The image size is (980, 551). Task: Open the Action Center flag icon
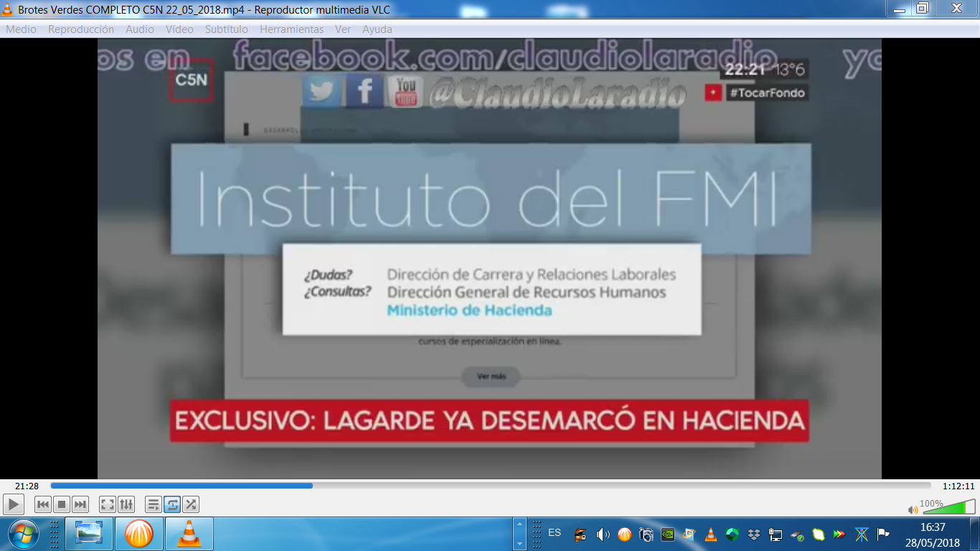tap(883, 534)
